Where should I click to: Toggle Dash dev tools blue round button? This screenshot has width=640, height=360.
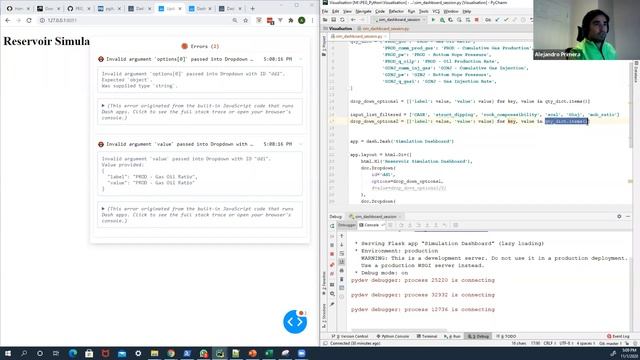[x=295, y=322]
